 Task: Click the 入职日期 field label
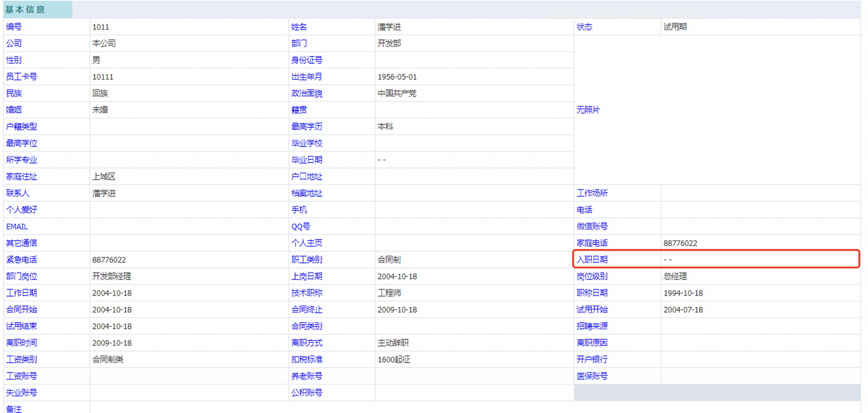pos(592,260)
